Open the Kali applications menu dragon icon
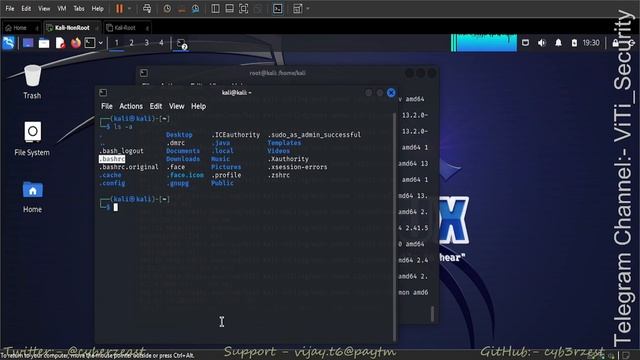640x360 pixels. (x=9, y=43)
